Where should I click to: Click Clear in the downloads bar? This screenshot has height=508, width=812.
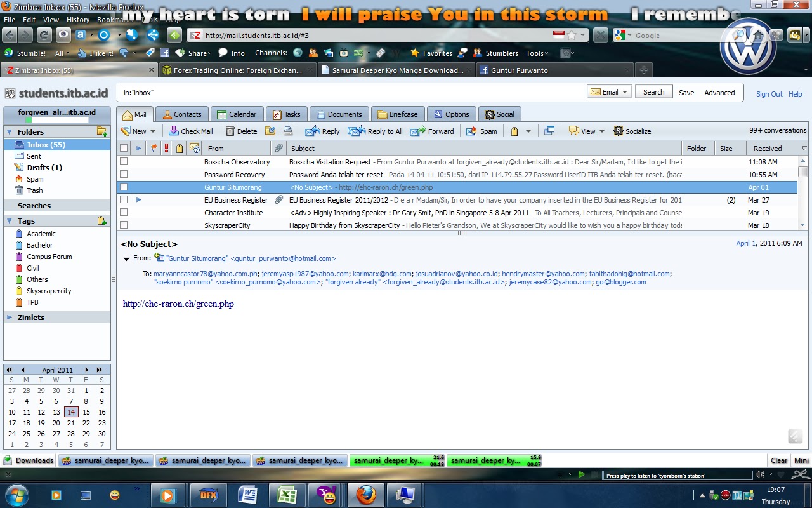(779, 460)
